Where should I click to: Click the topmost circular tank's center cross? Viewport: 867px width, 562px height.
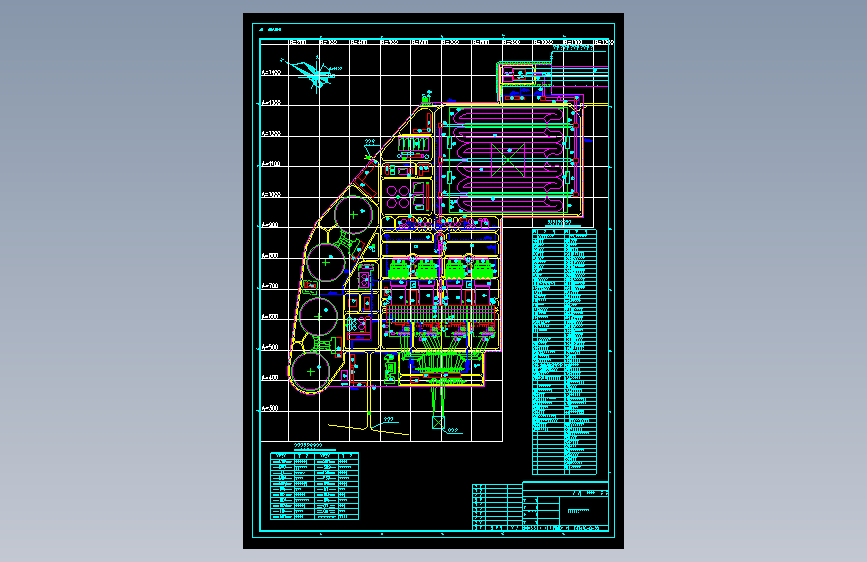354,215
